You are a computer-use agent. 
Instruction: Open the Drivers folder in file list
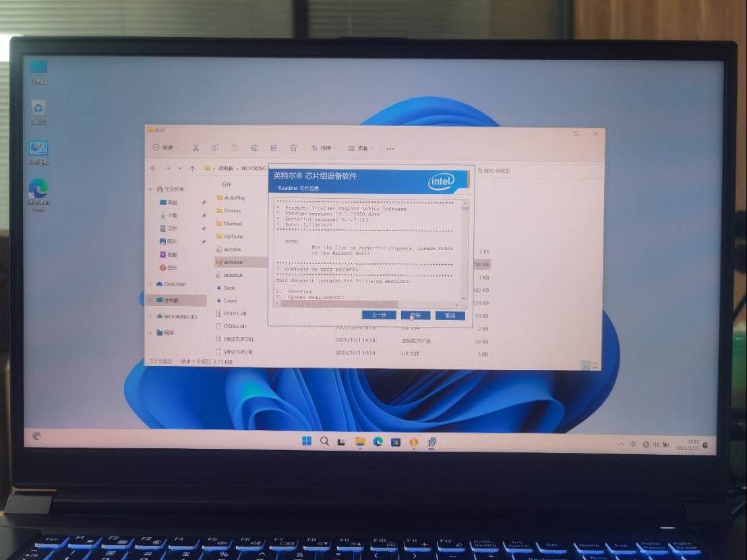(x=232, y=211)
